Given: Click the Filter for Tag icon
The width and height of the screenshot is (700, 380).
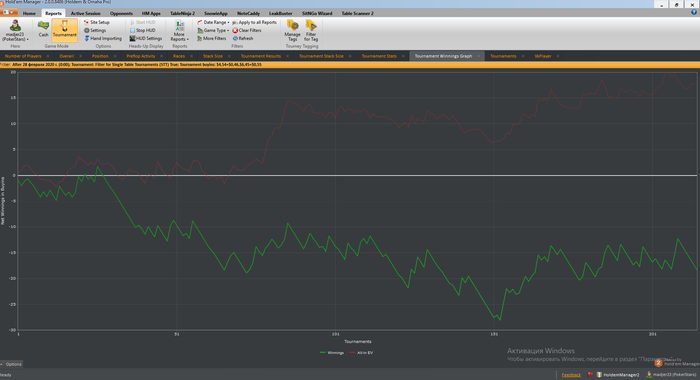Looking at the screenshot, I should pos(311,30).
